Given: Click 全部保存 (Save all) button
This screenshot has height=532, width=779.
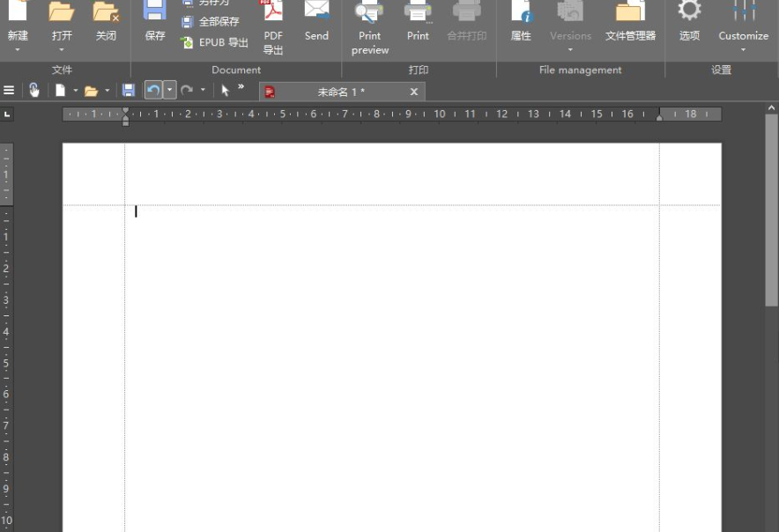Looking at the screenshot, I should (211, 22).
